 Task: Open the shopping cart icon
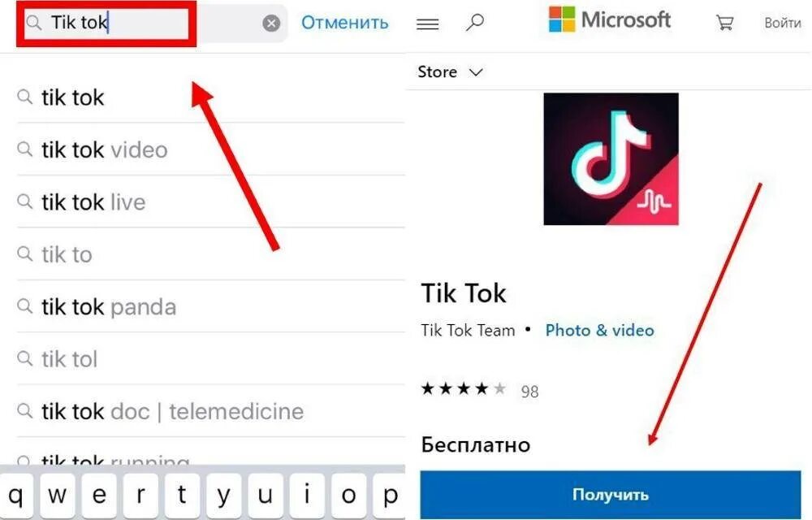(724, 23)
